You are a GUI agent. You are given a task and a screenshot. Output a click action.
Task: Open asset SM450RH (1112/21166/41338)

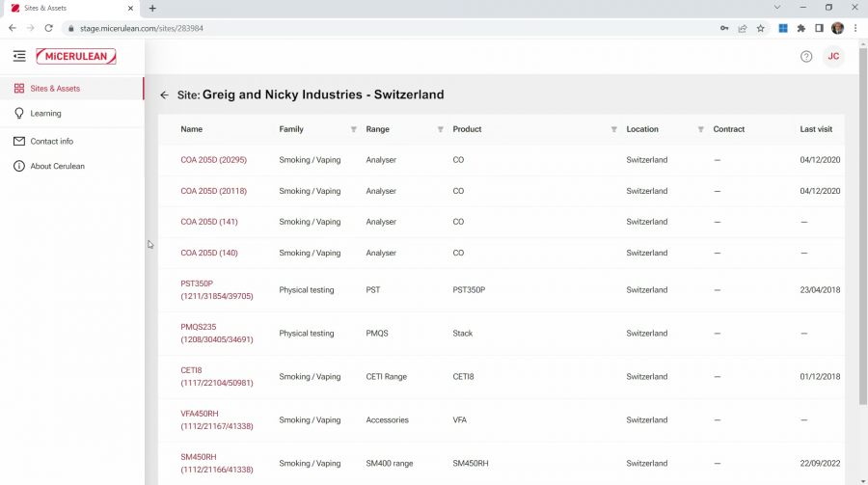217,464
